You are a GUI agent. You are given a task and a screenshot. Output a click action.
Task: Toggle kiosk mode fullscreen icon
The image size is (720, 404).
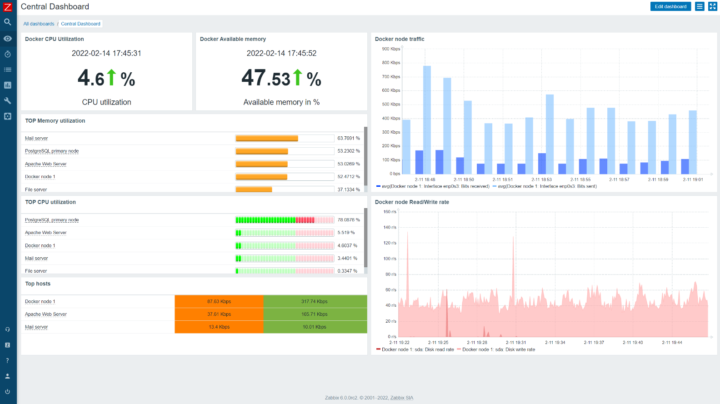(x=712, y=6)
